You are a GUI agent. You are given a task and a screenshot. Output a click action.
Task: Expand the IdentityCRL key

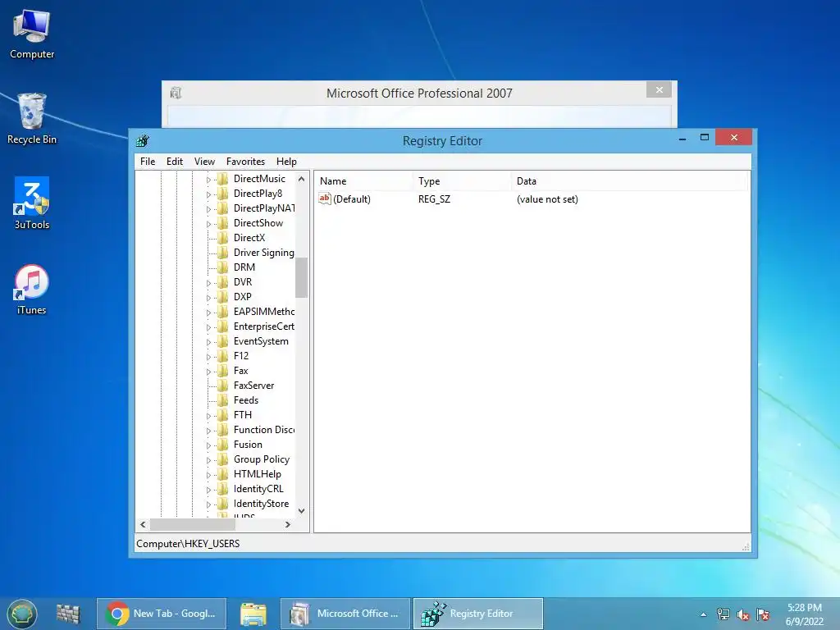tap(208, 490)
